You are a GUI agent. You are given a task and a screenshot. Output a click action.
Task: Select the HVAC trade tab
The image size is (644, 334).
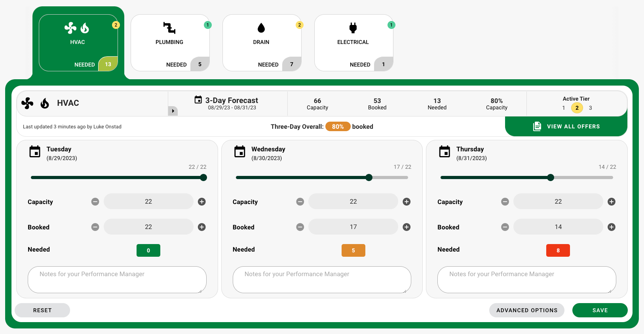(x=78, y=43)
